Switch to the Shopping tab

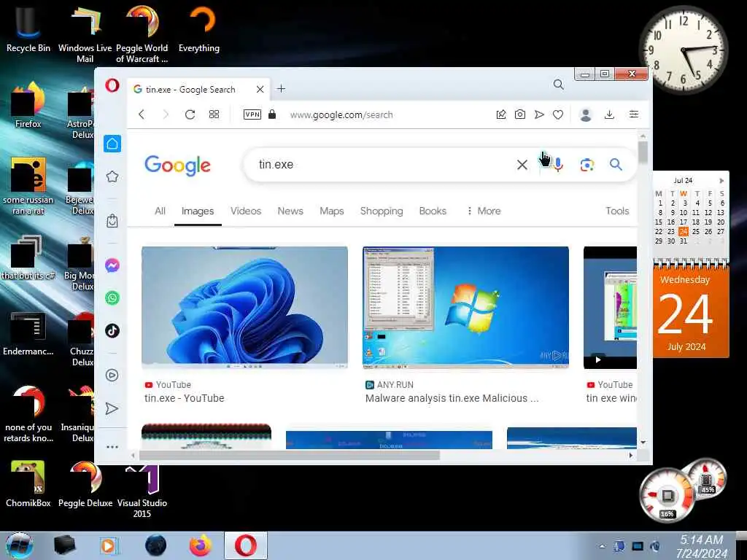point(382,211)
